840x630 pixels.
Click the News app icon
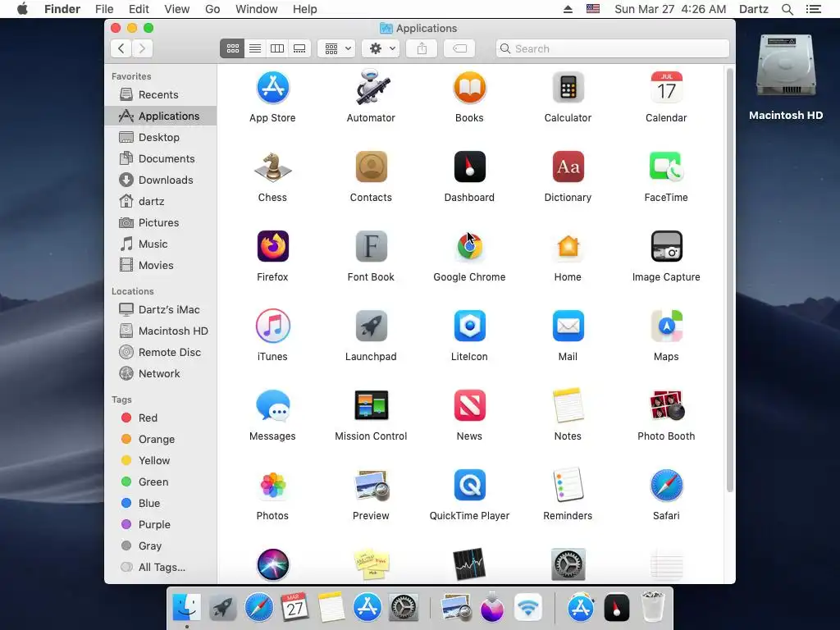(x=469, y=405)
